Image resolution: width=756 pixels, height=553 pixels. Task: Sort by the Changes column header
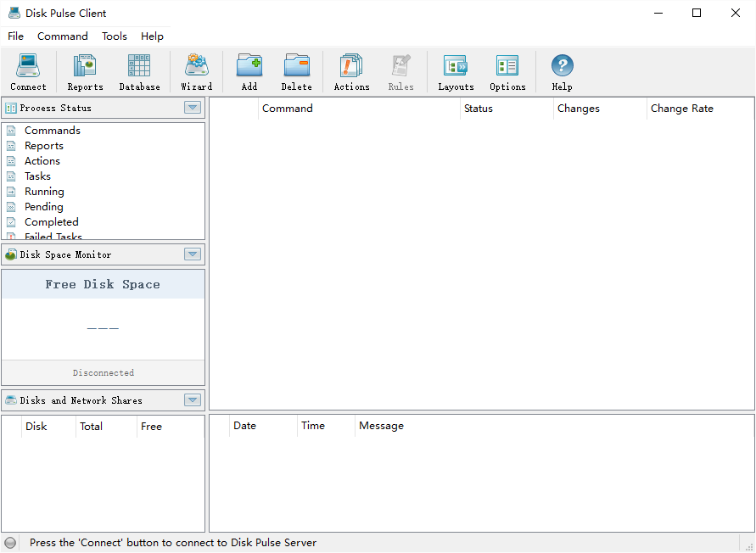click(600, 109)
